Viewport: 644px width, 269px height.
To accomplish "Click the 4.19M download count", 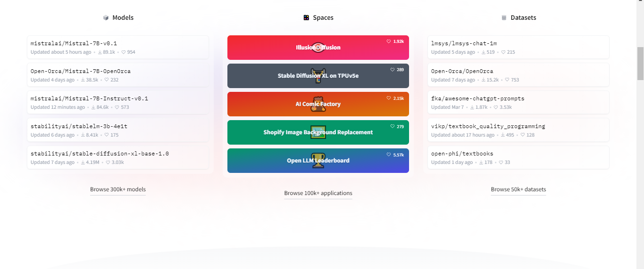I will coord(92,163).
